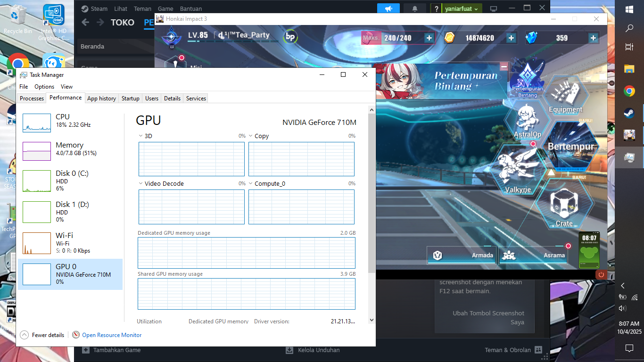
Task: Open the Users tab
Action: pyautogui.click(x=152, y=99)
